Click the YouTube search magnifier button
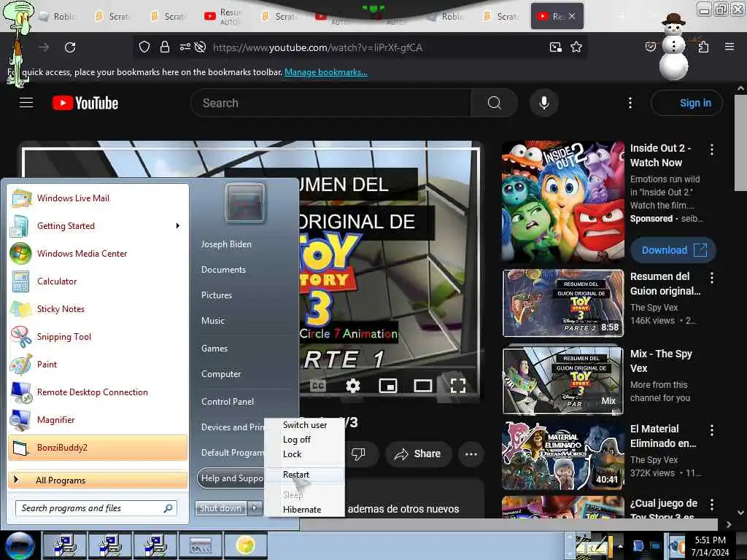 click(495, 103)
